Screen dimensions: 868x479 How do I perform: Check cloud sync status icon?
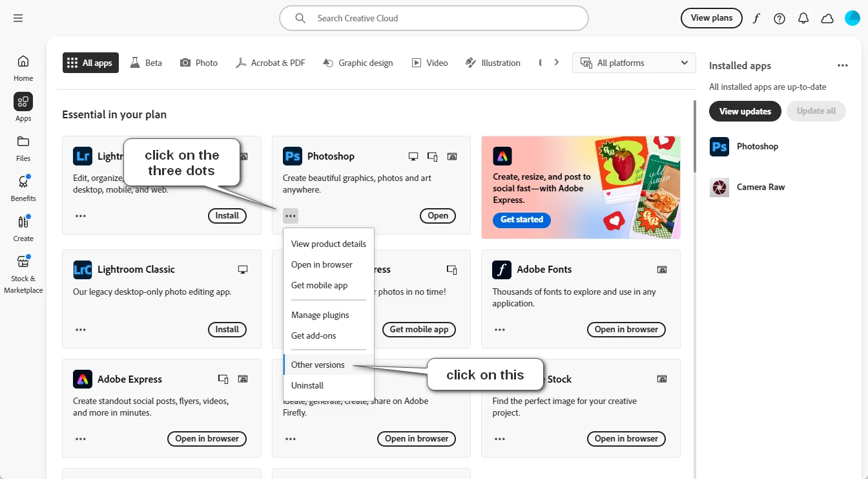(x=827, y=19)
